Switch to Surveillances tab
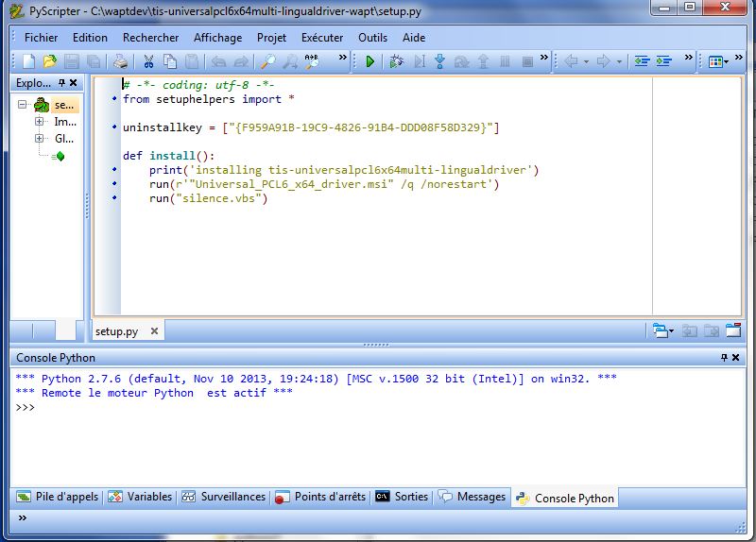The image size is (756, 542). coord(224,497)
